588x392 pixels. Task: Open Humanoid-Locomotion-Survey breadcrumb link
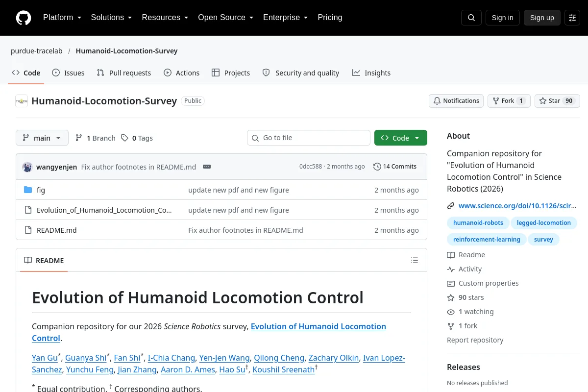126,51
